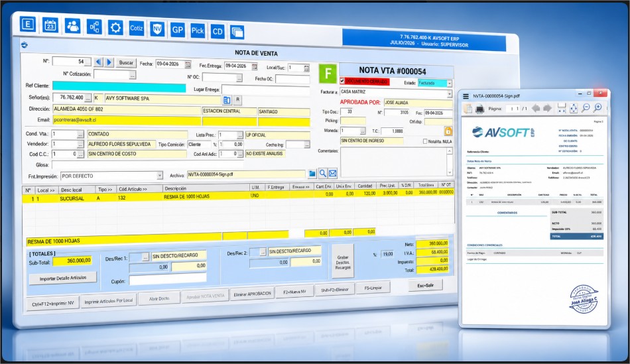Open lookup button next to N° Cotización

pos(132,75)
